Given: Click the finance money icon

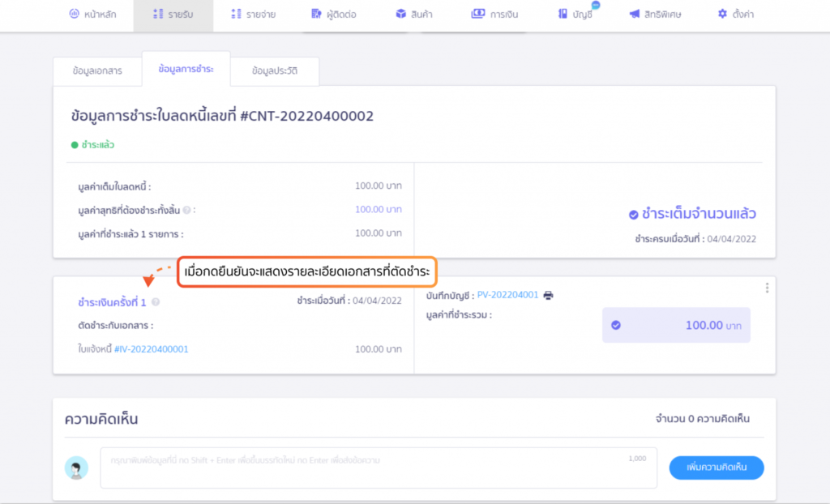Looking at the screenshot, I should [478, 14].
